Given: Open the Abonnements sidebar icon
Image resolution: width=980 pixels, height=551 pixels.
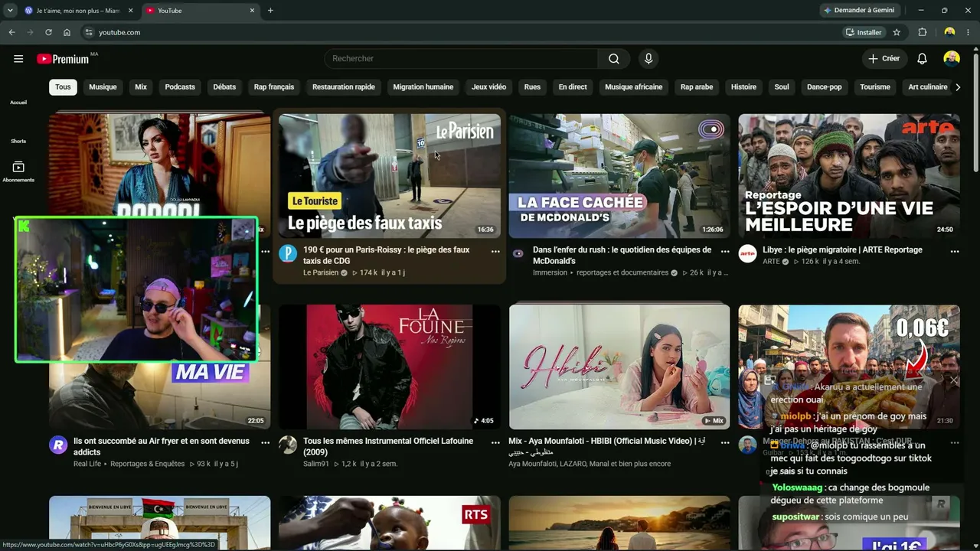Looking at the screenshot, I should coord(18,171).
